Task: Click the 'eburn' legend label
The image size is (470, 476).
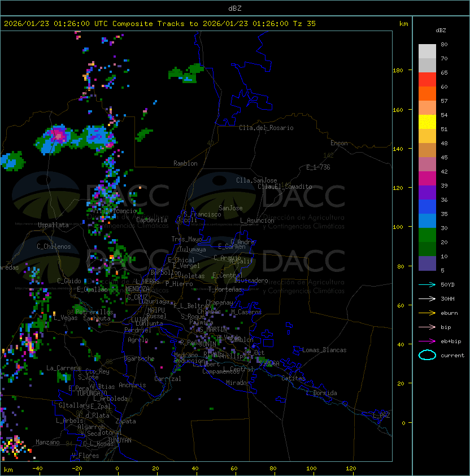Action: click(449, 313)
